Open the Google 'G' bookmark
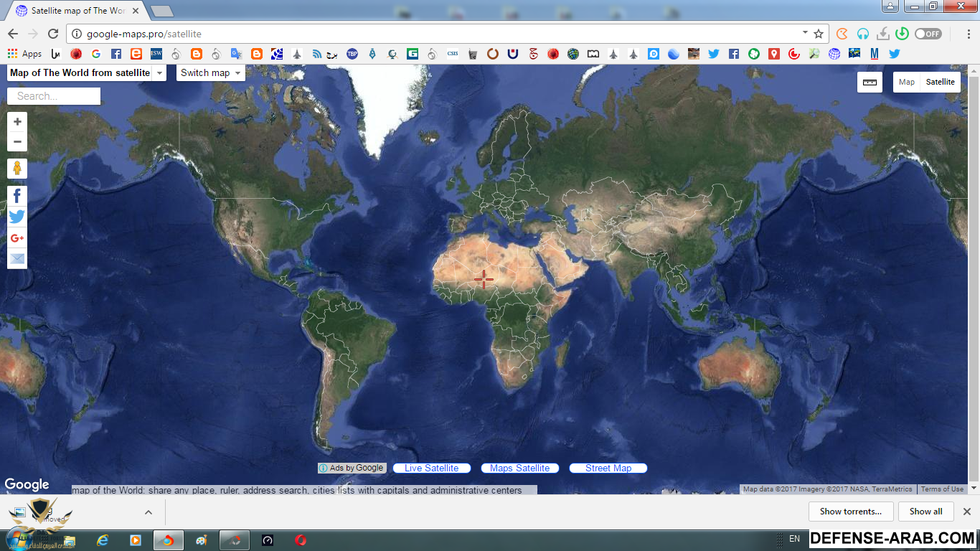Screen dimensions: 980x551 click(x=95, y=54)
